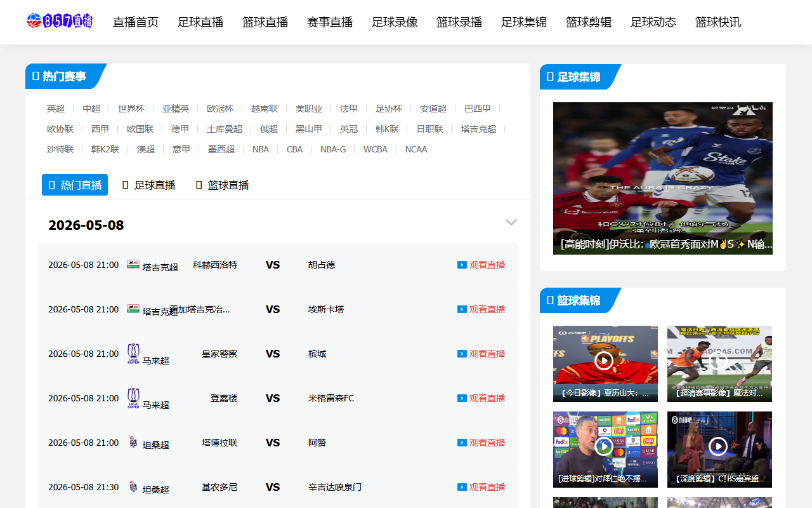Click the 德甲 league link
This screenshot has width=812, height=508.
pos(180,129)
